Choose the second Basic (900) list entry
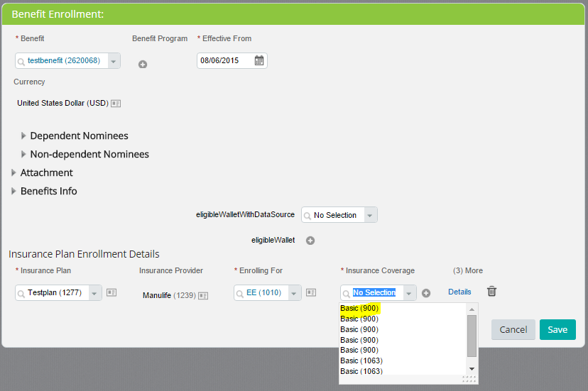 tap(359, 319)
